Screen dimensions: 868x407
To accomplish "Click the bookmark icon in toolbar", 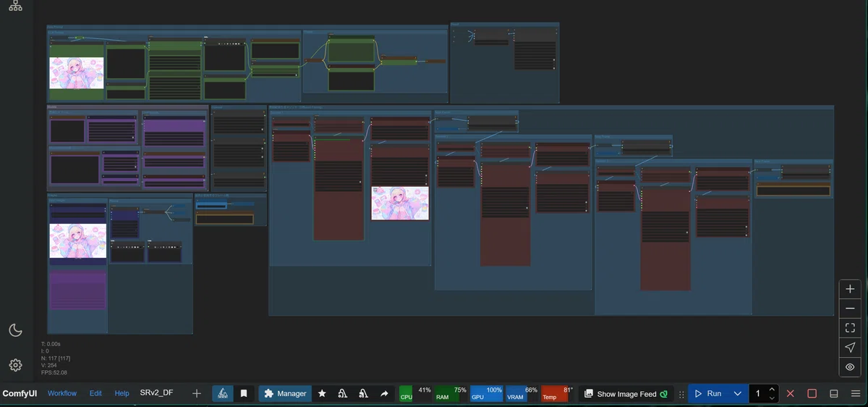I will [244, 393].
